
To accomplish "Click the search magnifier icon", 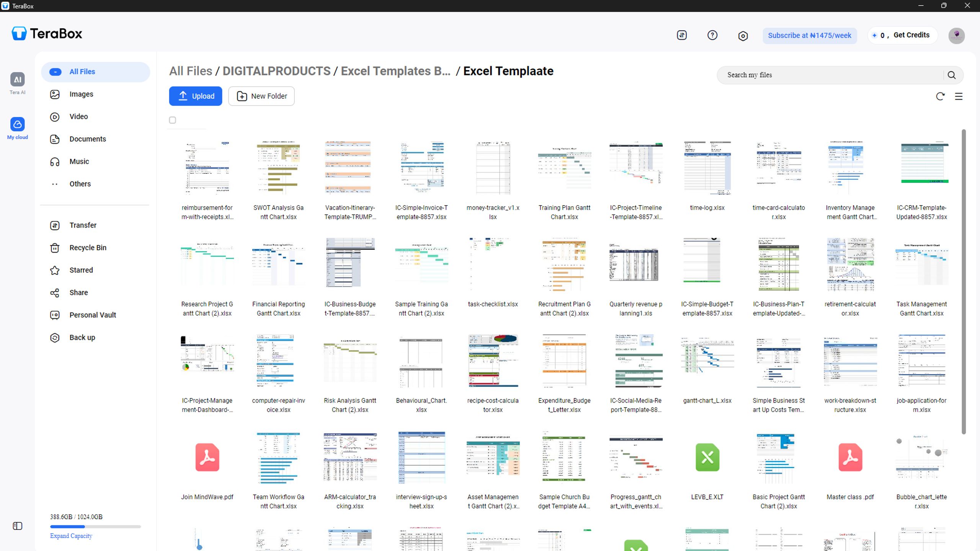I will pyautogui.click(x=952, y=75).
